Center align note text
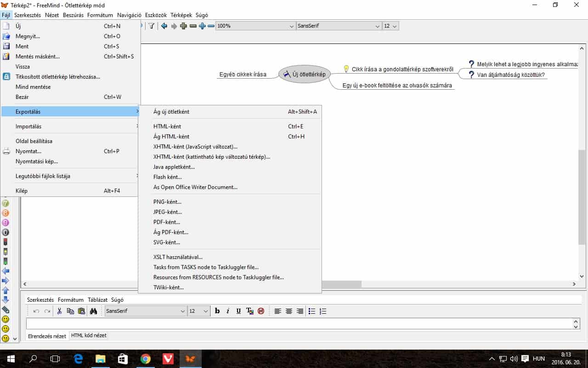 (289, 311)
